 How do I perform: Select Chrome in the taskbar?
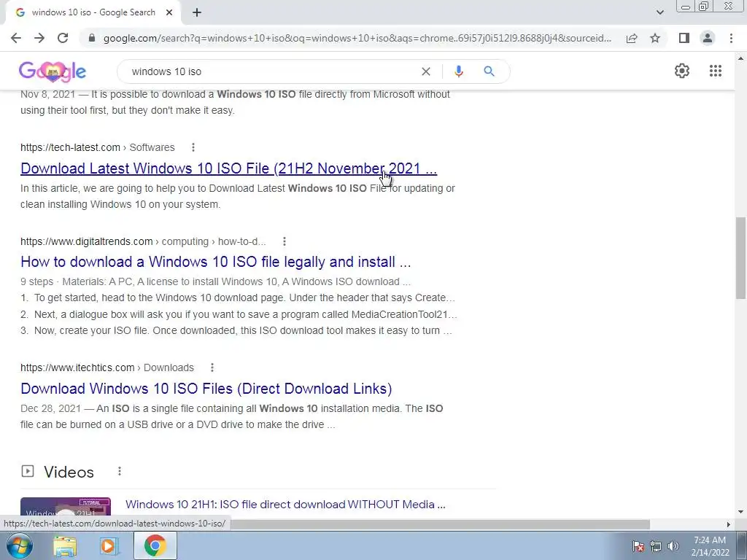click(155, 545)
